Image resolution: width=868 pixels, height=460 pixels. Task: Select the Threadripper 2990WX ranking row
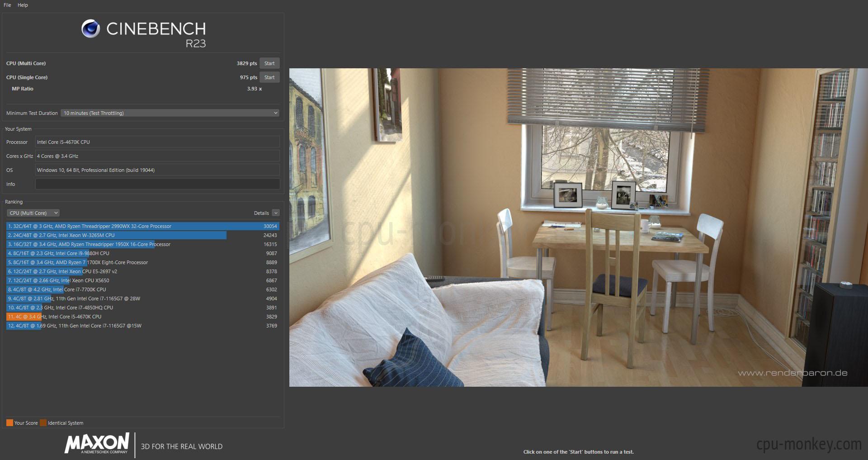(x=143, y=226)
